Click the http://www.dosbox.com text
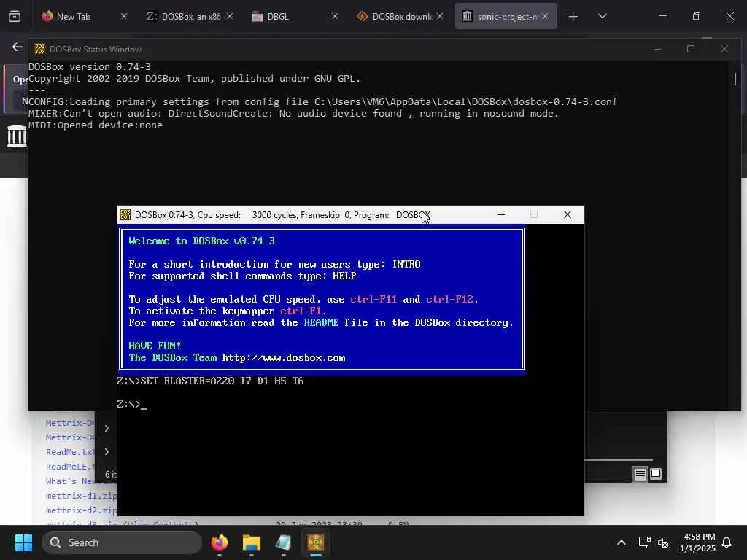 coord(284,357)
